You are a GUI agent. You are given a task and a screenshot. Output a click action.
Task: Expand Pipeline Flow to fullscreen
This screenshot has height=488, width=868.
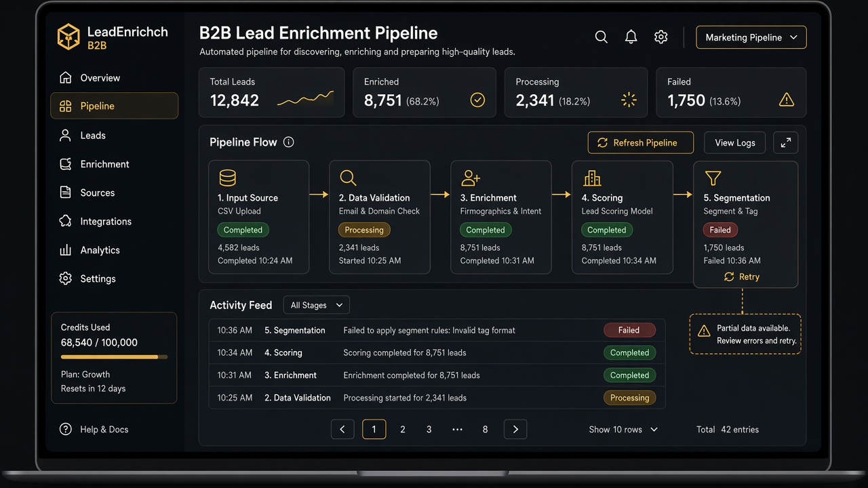(785, 142)
